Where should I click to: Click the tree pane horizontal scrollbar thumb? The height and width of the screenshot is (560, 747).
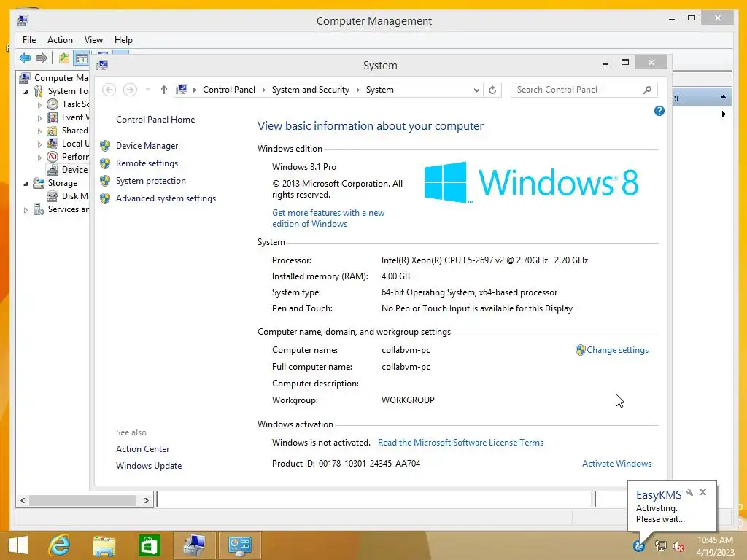click(82, 500)
